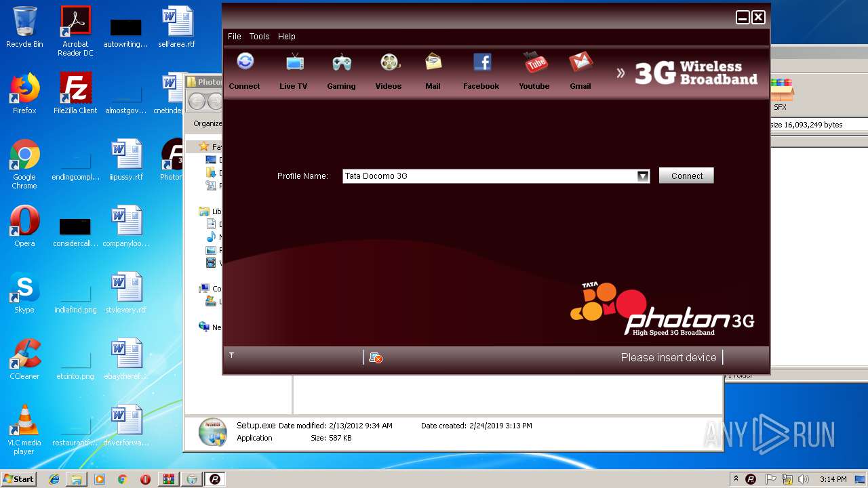The height and width of the screenshot is (488, 868).
Task: Open the Tools menu
Action: (x=259, y=37)
